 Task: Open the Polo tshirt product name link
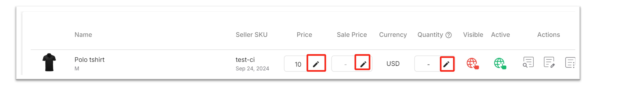point(89,60)
